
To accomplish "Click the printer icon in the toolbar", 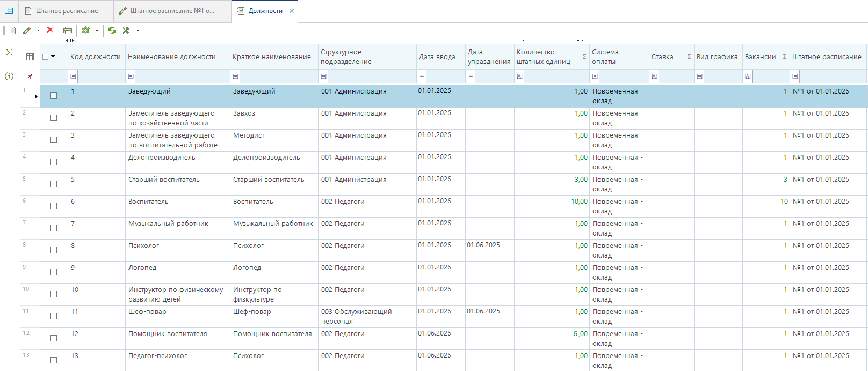I will coord(68,31).
